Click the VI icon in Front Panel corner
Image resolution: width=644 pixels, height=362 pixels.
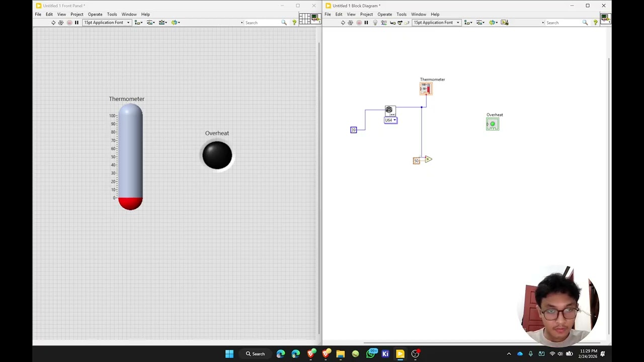[315, 19]
